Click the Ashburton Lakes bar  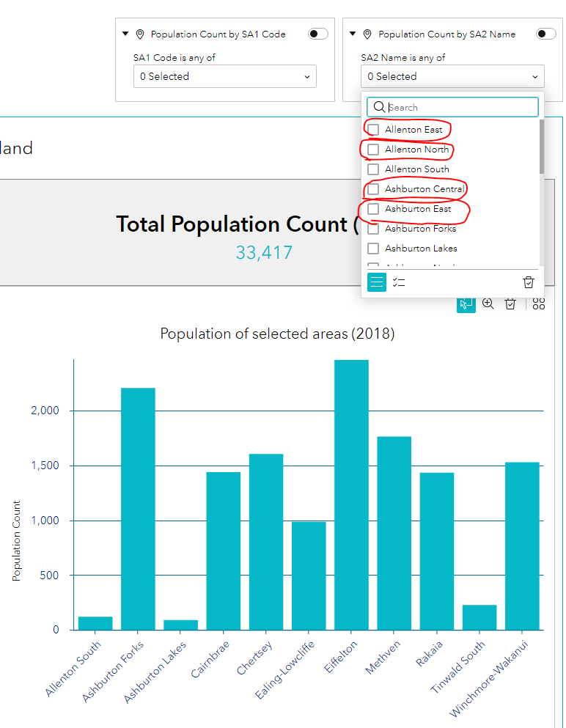click(x=180, y=625)
